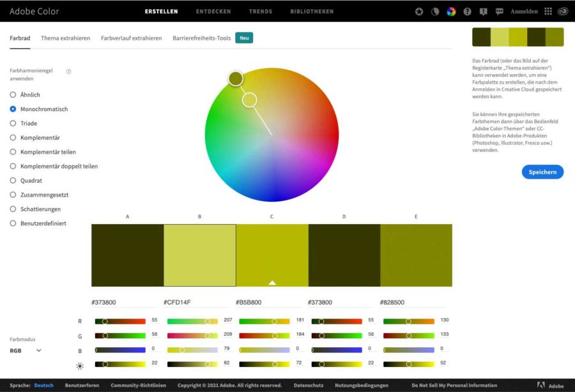Viewport: 575px width, 392px height.
Task: Select color swatch C
Action: tap(272, 255)
